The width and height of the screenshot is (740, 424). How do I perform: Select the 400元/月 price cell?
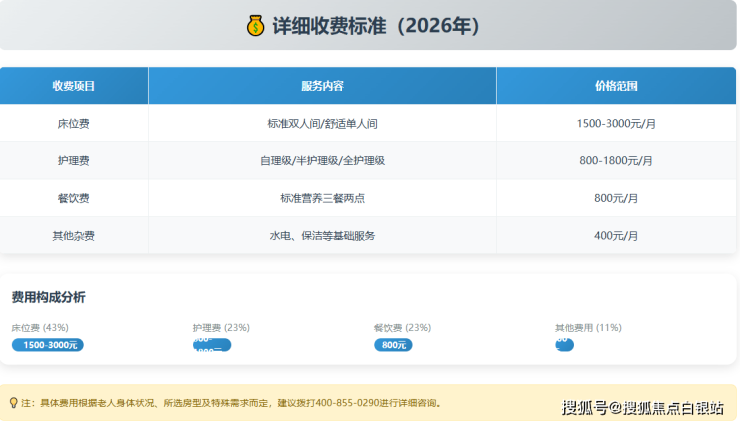click(x=615, y=236)
